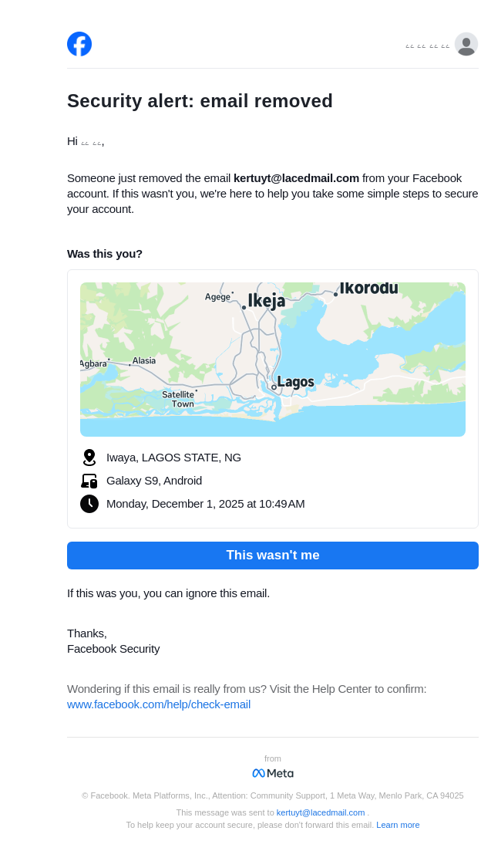
Task: Click Ikorodu on the map
Action: pyautogui.click(x=368, y=289)
